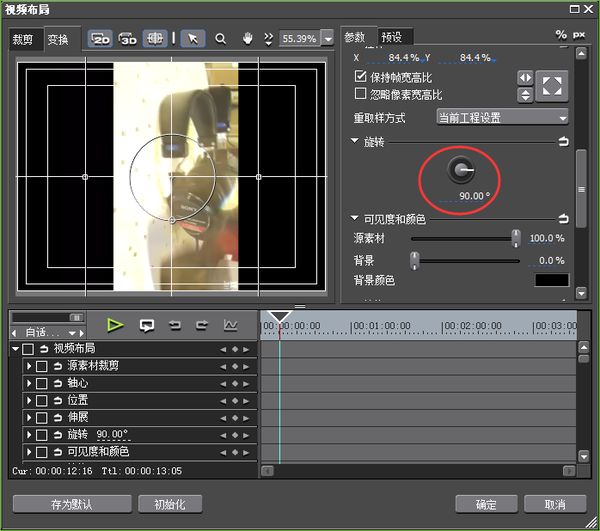Screen dimensions: 600x531
Task: Open the graph curve view icon
Action: [x=230, y=326]
